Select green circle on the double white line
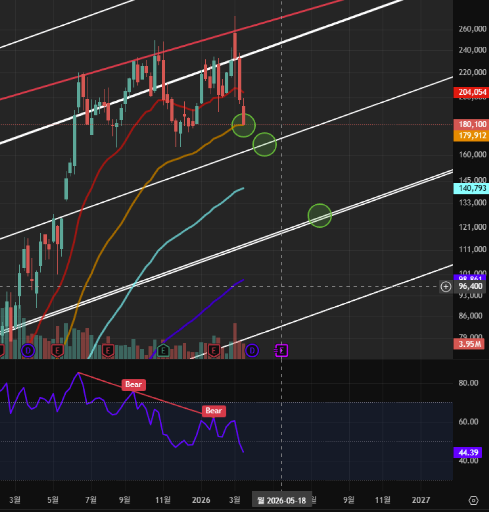The width and height of the screenshot is (489, 512). tap(320, 216)
